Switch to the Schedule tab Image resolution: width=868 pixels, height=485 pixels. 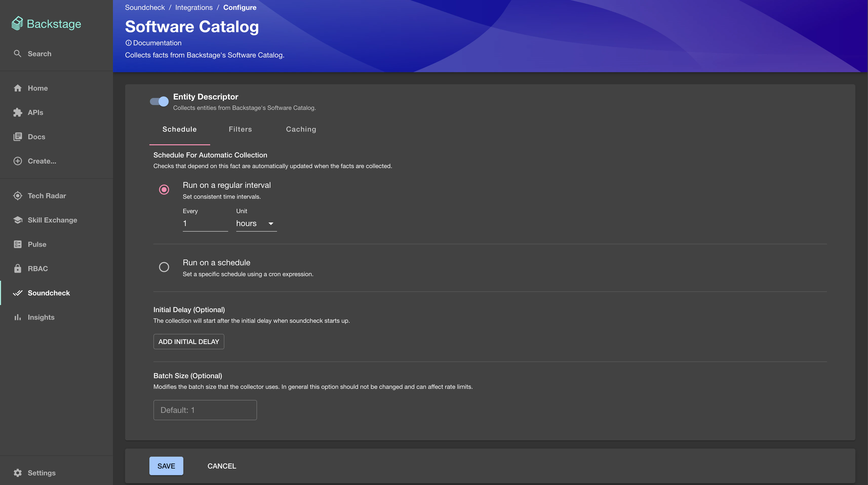pyautogui.click(x=180, y=129)
